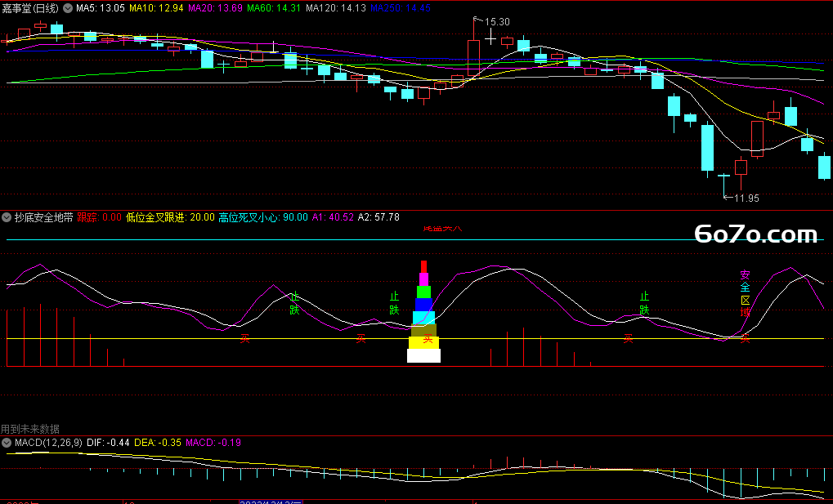This screenshot has width=833, height=504.
Task: Click the blue block of the tower
Action: coord(423,305)
